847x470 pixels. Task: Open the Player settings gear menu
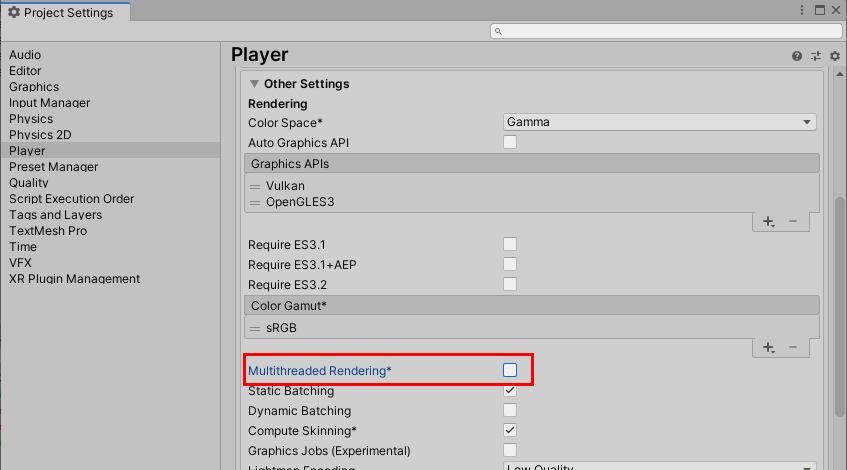(x=835, y=56)
